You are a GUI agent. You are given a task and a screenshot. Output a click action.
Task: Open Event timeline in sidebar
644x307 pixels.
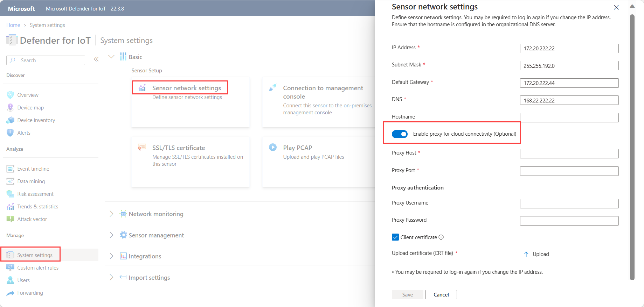click(33, 169)
